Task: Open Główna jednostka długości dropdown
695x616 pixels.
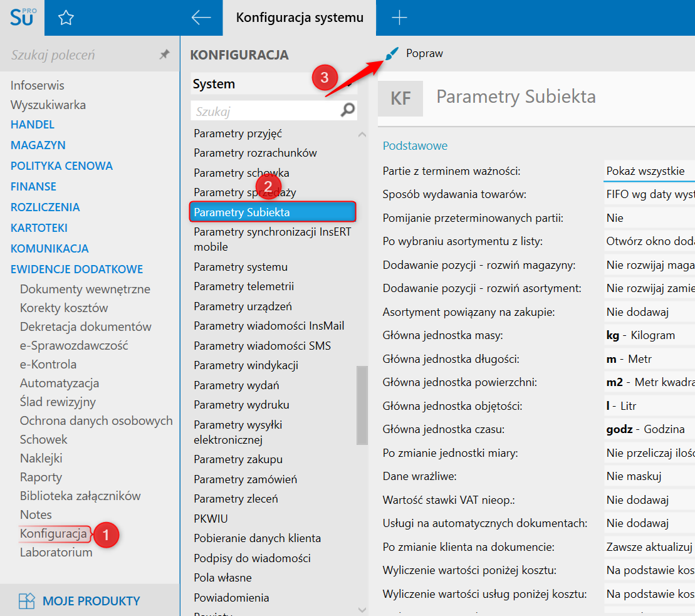Action: (x=649, y=359)
